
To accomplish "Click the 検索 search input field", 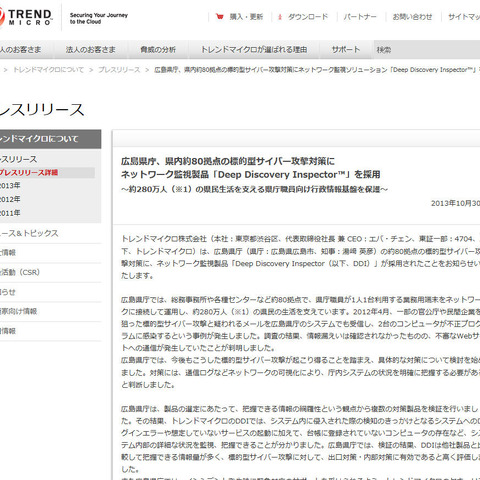I will click(x=427, y=50).
